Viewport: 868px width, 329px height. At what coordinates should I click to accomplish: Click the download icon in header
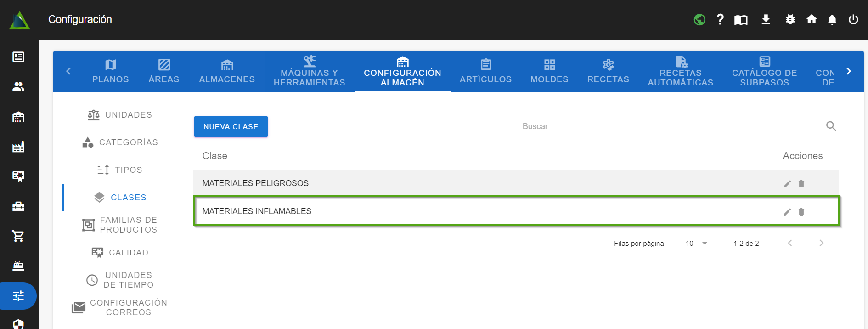point(766,19)
